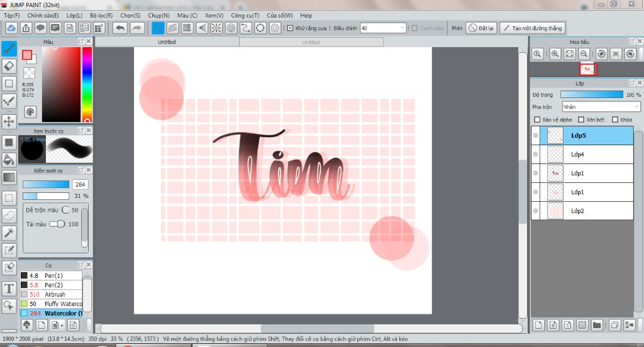Viewport: 644px width, 347px height.
Task: Select the transparent color swatch
Action: coord(29,73)
